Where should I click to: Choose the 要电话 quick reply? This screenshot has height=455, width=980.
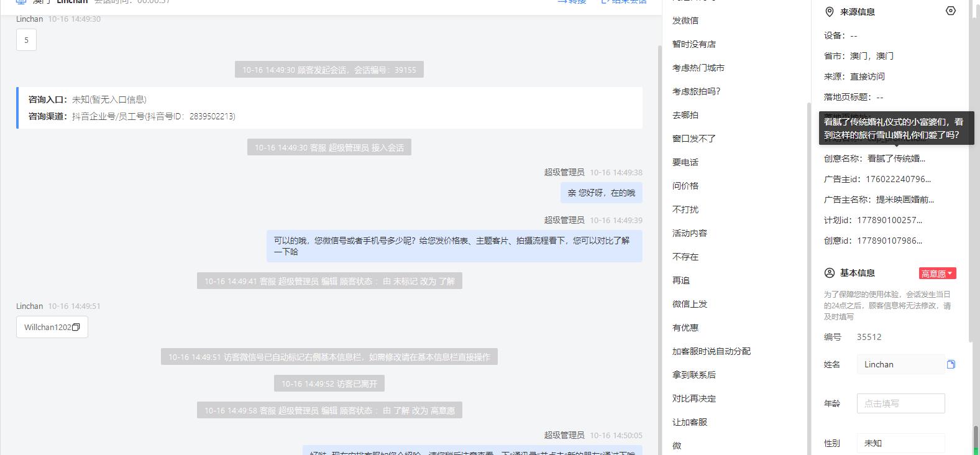[x=685, y=162]
